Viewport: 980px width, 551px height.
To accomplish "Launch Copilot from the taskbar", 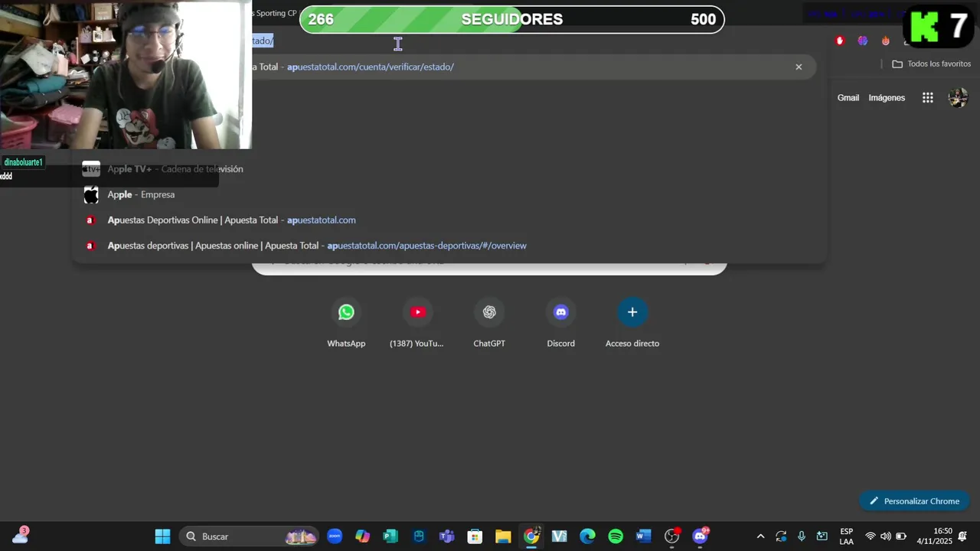I will coord(363,536).
